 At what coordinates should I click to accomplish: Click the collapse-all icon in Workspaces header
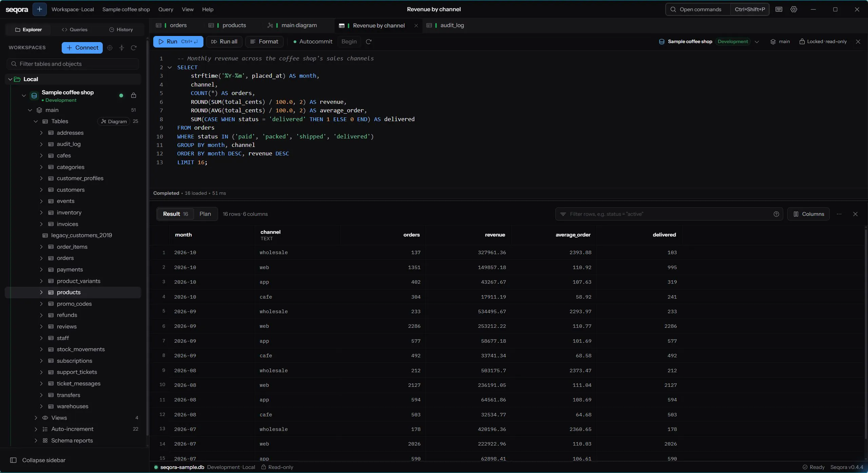click(122, 48)
